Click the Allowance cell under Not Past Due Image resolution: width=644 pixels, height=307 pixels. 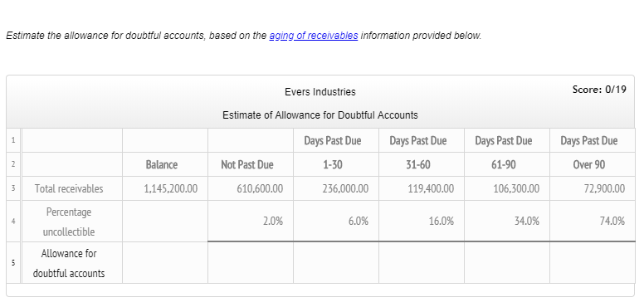251,263
